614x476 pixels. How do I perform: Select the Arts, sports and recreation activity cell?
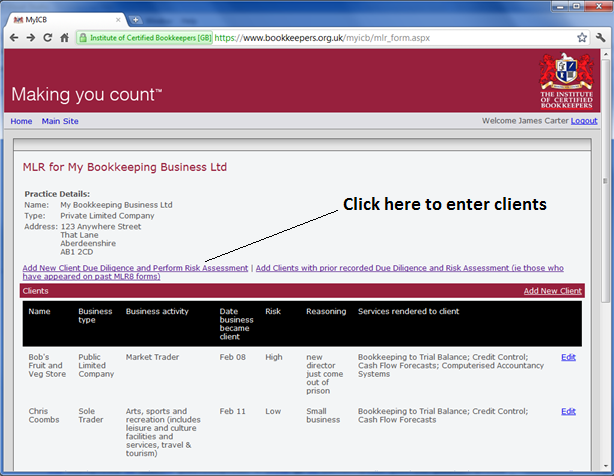pos(163,432)
